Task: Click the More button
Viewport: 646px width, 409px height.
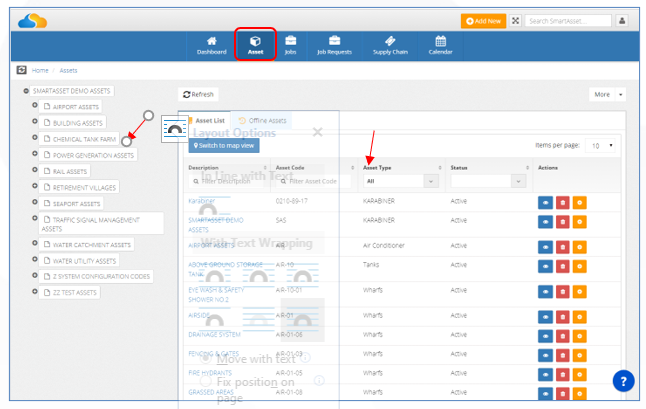Action: (x=602, y=94)
